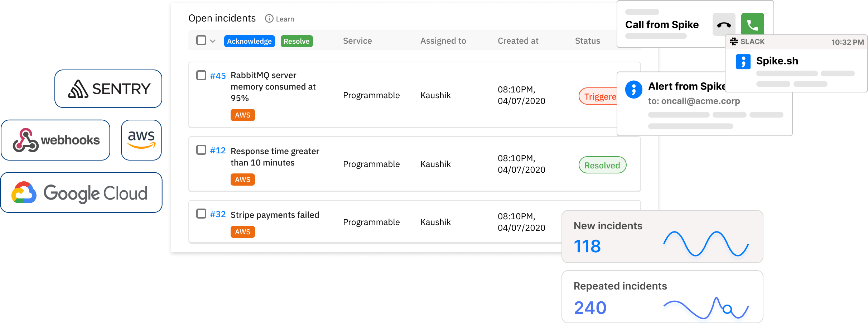This screenshot has width=868, height=325.
Task: Check incident #45 RabbitMQ server
Action: [201, 75]
